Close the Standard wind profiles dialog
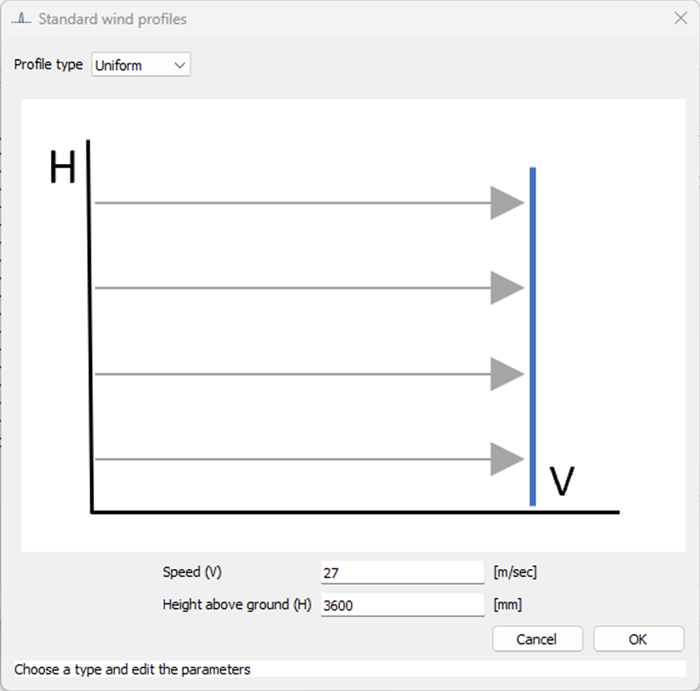 click(680, 18)
